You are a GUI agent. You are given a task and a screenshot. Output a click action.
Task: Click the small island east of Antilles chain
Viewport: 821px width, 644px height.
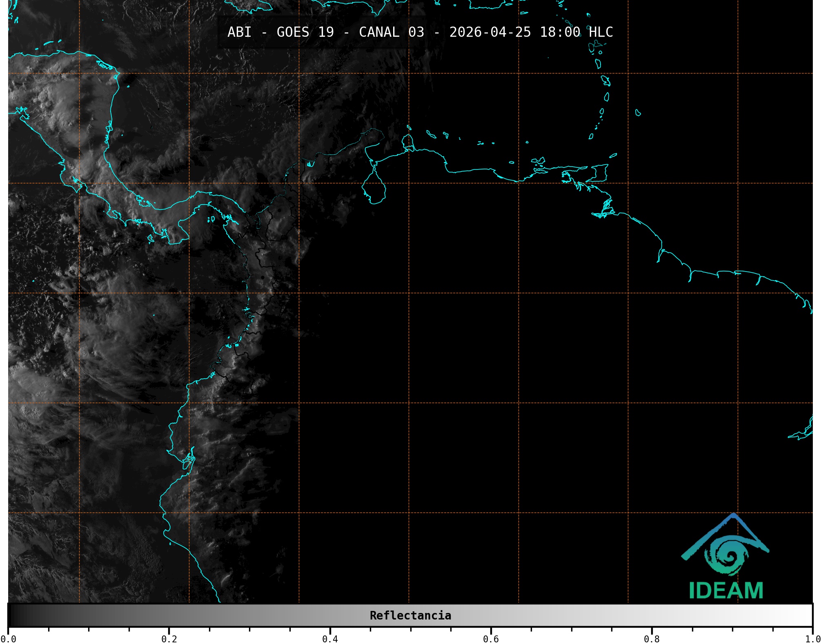point(638,113)
